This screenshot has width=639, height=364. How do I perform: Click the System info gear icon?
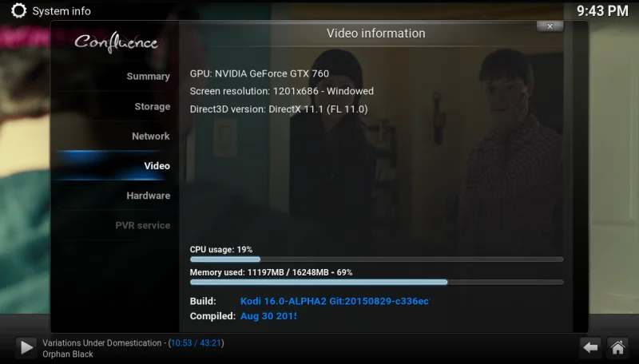pyautogui.click(x=18, y=11)
